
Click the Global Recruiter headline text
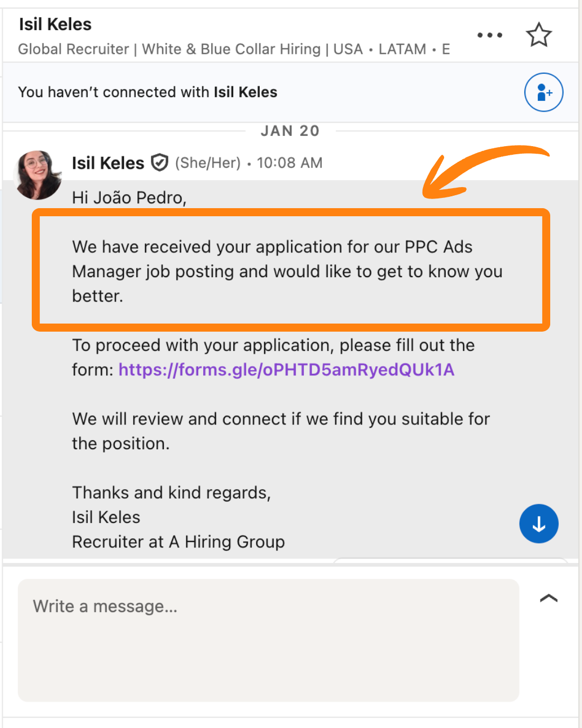(x=234, y=49)
